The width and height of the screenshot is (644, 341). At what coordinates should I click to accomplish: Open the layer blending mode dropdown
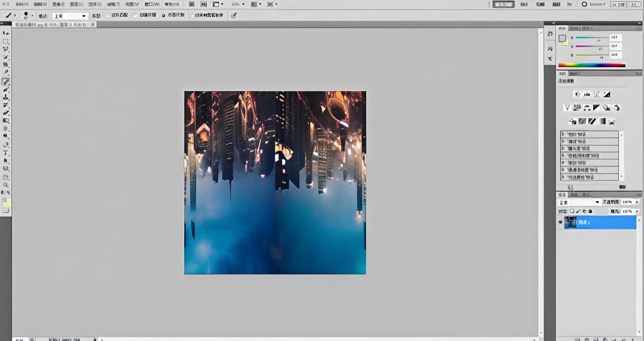pyautogui.click(x=579, y=203)
